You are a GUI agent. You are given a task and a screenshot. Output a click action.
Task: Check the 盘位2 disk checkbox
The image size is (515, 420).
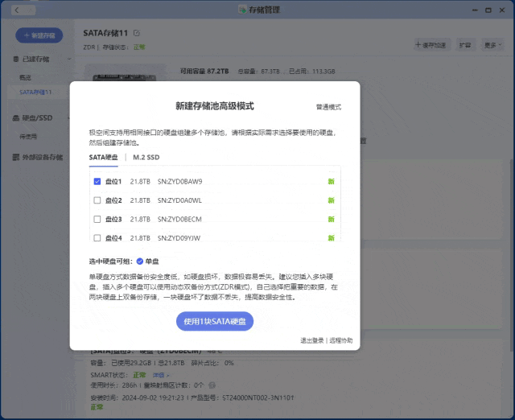click(97, 200)
